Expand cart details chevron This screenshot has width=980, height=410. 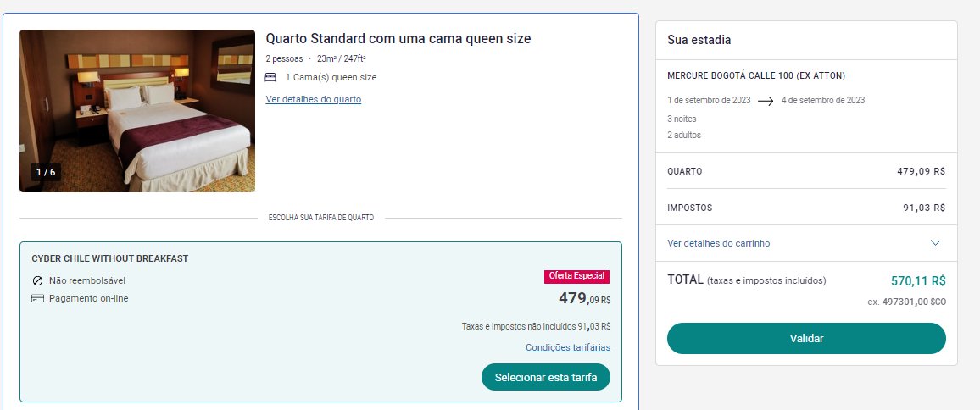[935, 243]
